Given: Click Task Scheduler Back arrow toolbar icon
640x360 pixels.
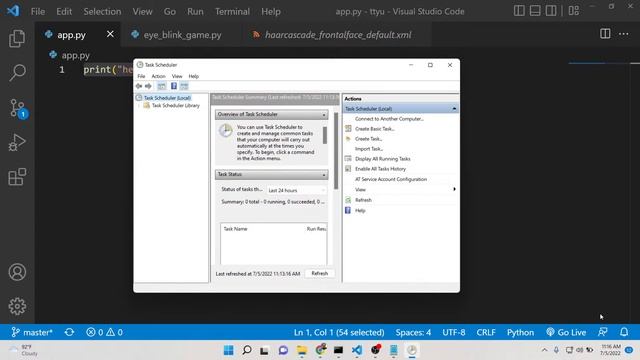Looking at the screenshot, I should point(139,86).
